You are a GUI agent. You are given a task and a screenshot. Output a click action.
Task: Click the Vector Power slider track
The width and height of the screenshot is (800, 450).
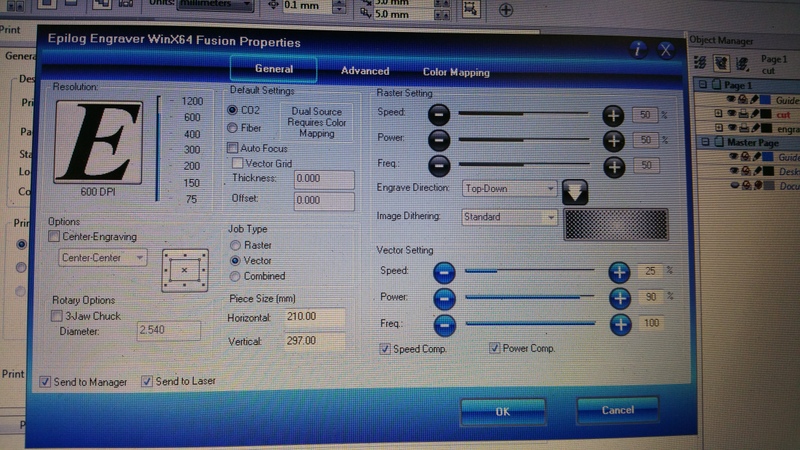coord(530,297)
